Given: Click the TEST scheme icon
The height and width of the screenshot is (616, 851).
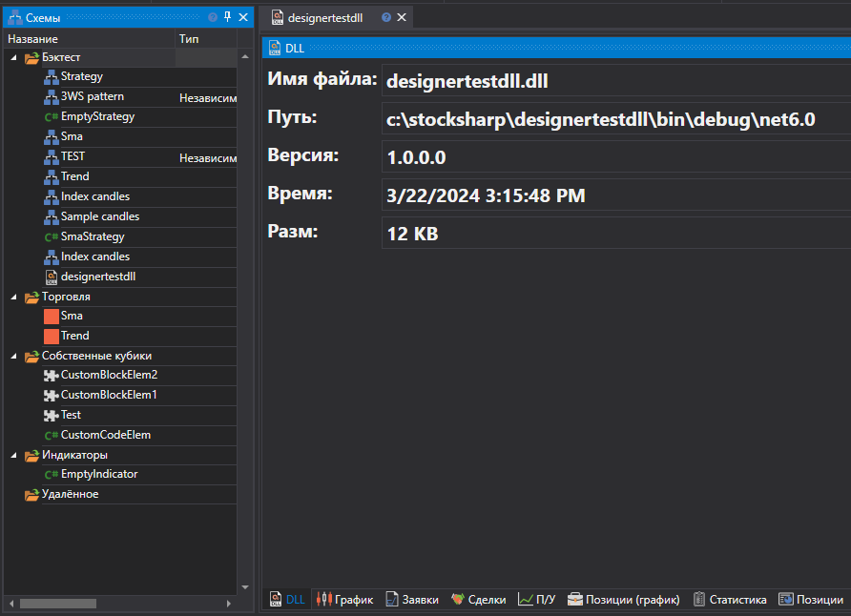Looking at the screenshot, I should [x=51, y=157].
